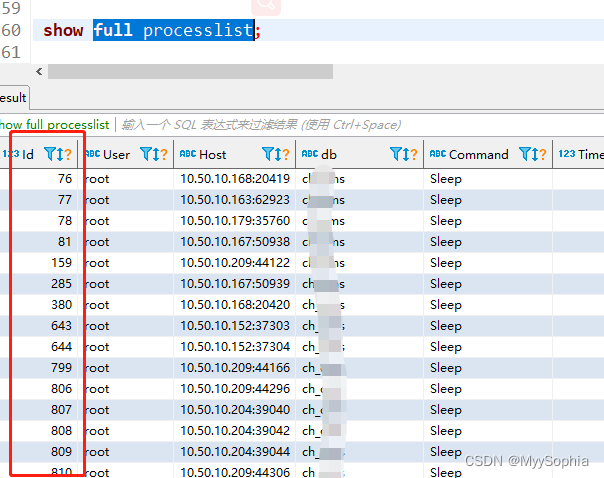Select host cell 10.50.10.209:44122
Viewport: 604px width, 478px height.
pyautogui.click(x=235, y=263)
